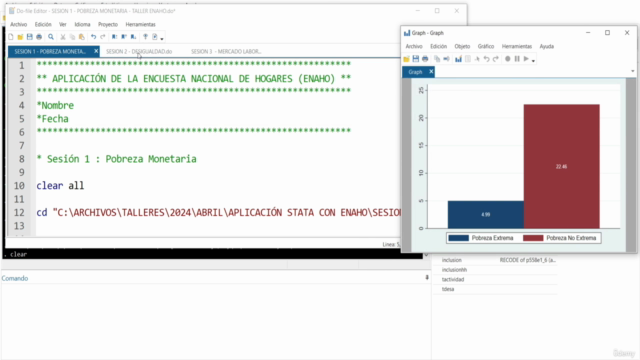The image size is (640, 360).
Task: Show file in viewer icon
Action: coord(145,37)
